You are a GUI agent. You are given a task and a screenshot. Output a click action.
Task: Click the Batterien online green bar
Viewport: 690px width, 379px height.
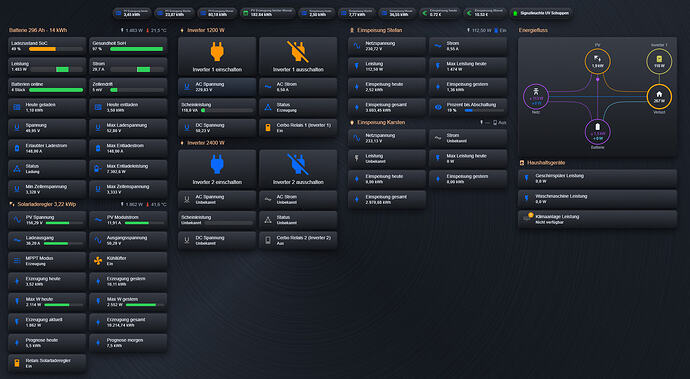[x=56, y=90]
